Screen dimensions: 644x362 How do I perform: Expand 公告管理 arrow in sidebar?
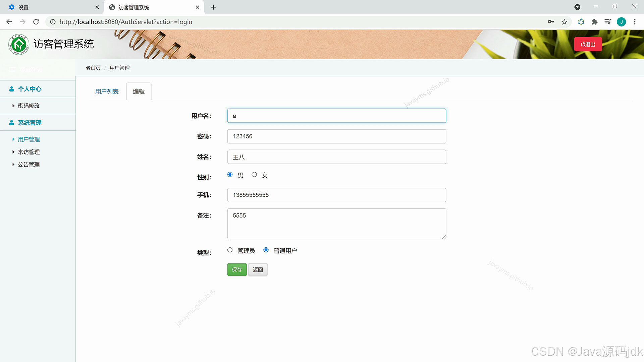[x=13, y=165]
